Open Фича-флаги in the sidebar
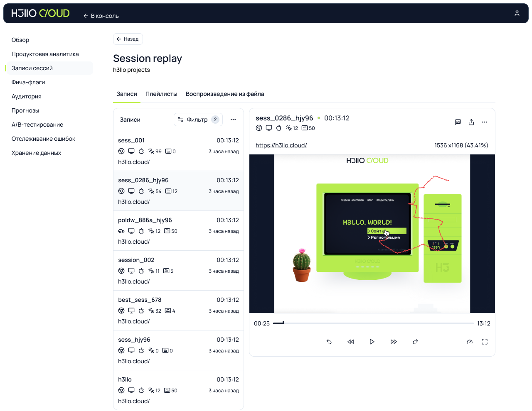 click(x=28, y=82)
